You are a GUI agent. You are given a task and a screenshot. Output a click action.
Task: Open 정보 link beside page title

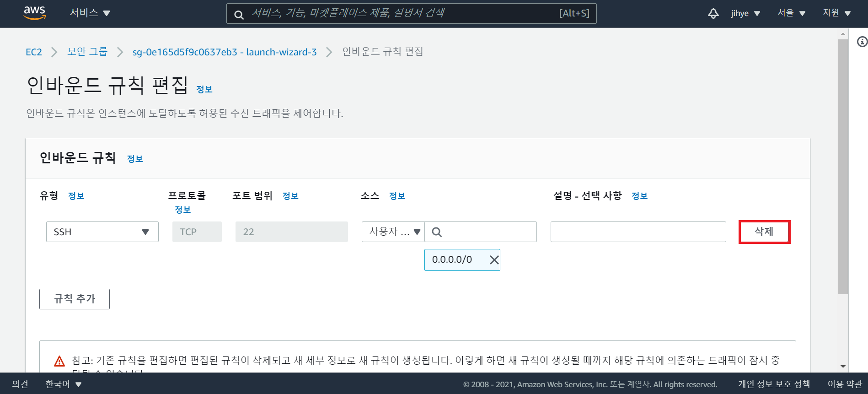204,89
